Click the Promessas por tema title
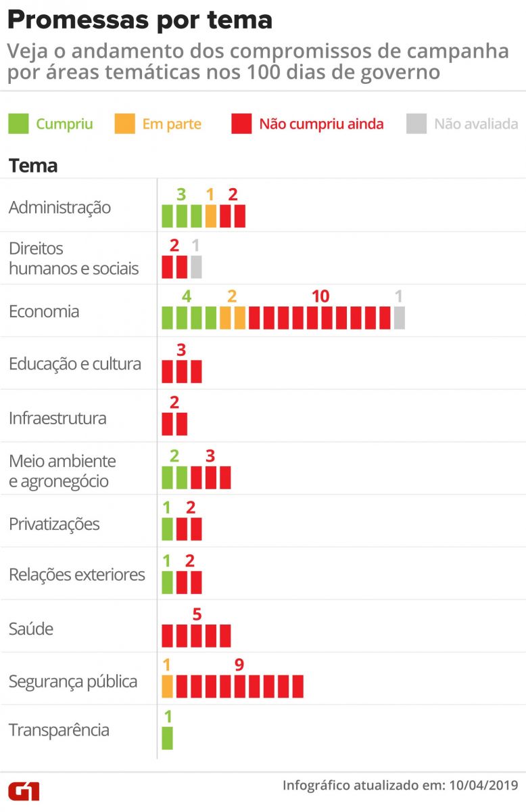The width and height of the screenshot is (526, 812). point(141,20)
